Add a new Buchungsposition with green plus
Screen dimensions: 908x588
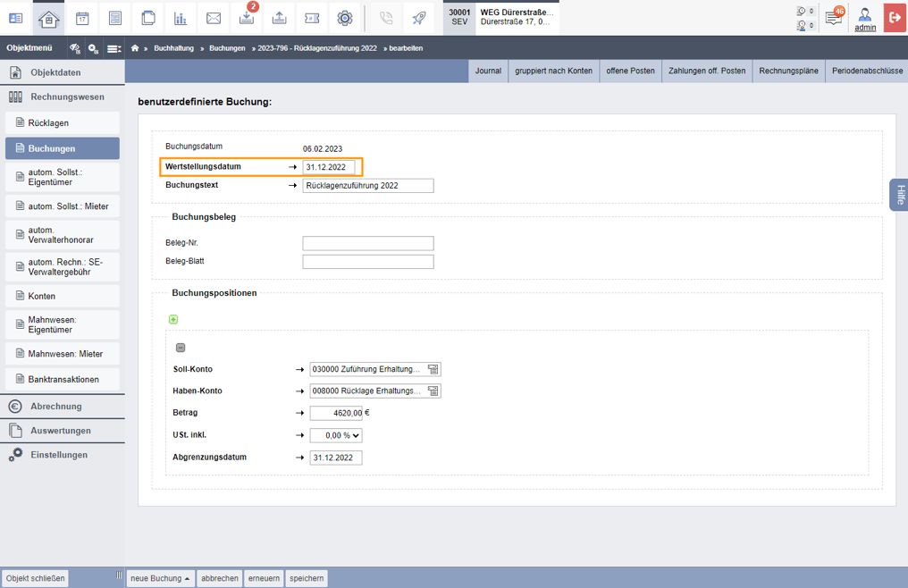(173, 320)
